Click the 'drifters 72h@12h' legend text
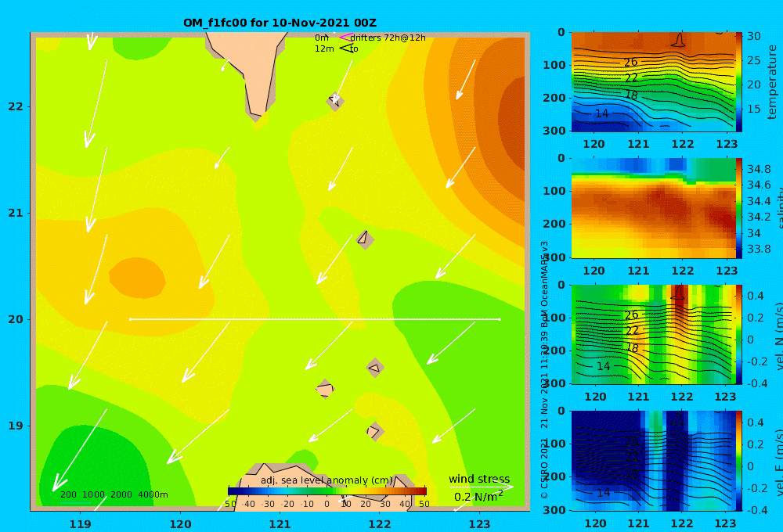Screen dimensions: 783x532 388,38
